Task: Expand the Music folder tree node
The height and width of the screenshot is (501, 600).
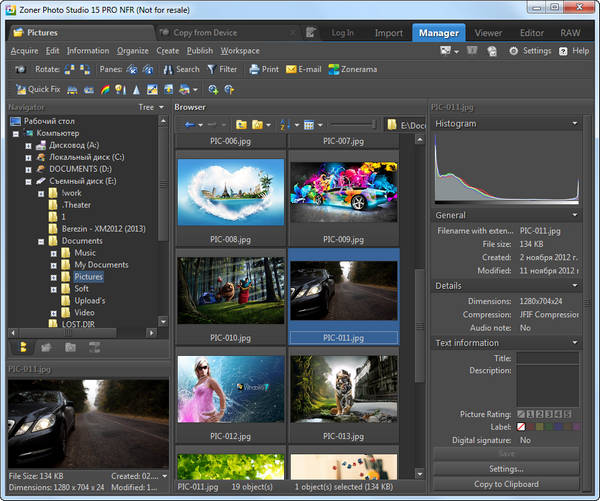Action: tap(53, 253)
